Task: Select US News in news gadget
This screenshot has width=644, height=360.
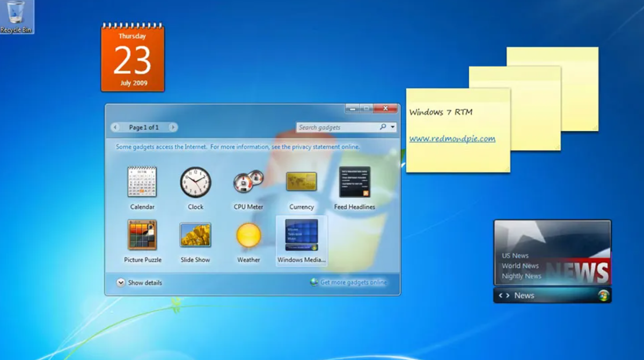Action: [x=515, y=256]
